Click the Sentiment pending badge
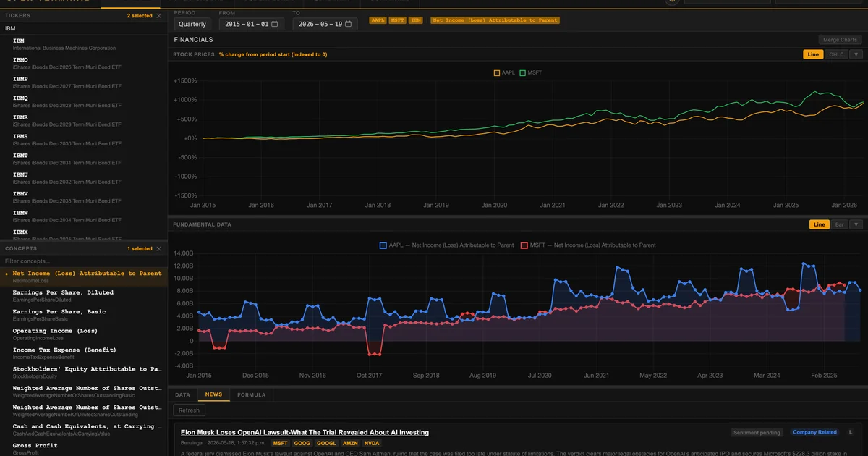This screenshot has height=456, width=868. [758, 432]
